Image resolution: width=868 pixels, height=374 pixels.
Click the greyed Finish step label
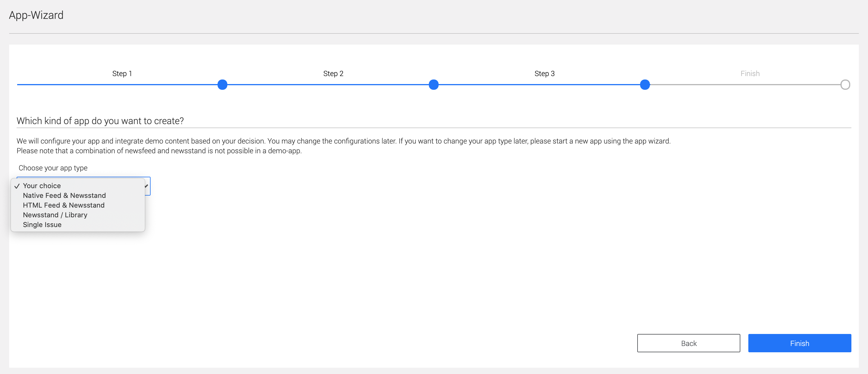(750, 74)
